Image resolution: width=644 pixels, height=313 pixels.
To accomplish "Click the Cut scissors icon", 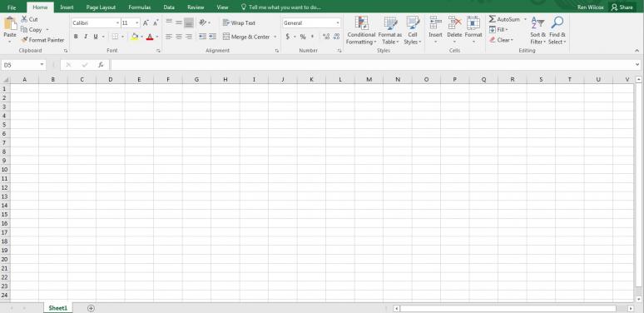I will [24, 19].
